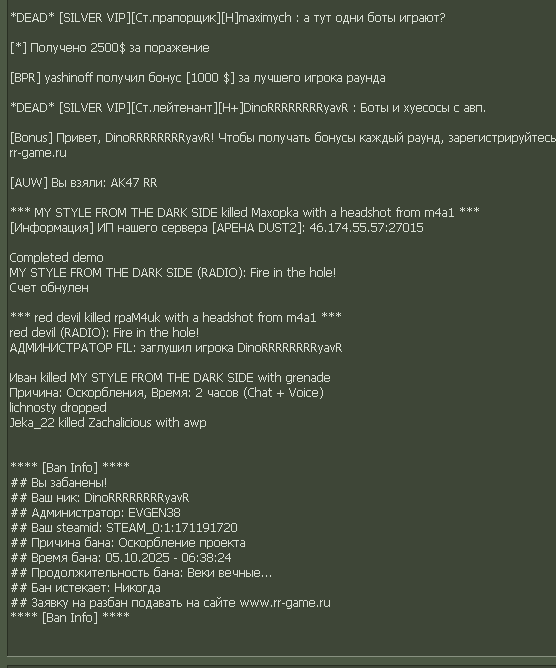Click the 'lichnosty dropped' line

pyautogui.click(x=58, y=408)
